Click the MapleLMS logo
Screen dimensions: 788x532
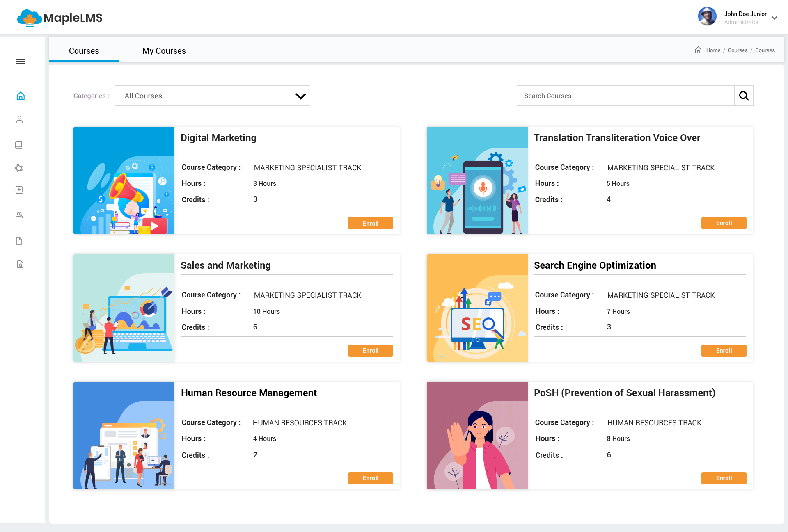pos(60,18)
